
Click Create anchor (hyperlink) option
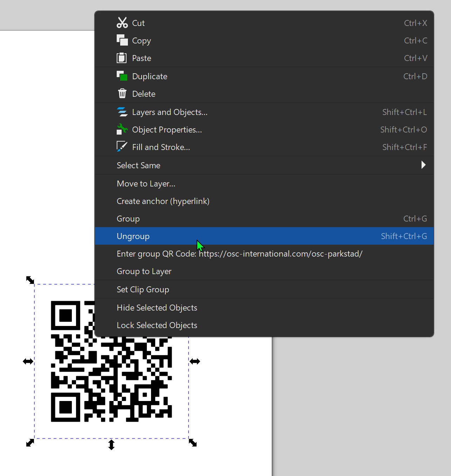163,201
